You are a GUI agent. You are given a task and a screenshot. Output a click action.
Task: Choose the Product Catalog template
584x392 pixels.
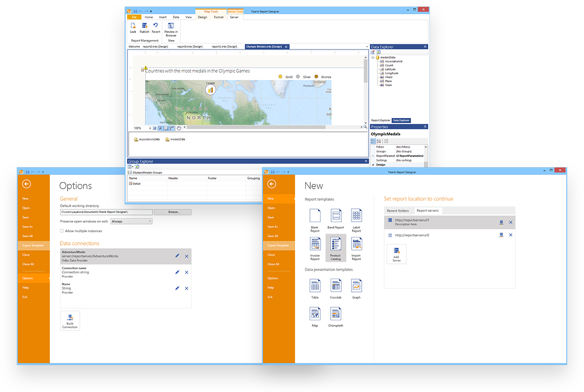pyautogui.click(x=336, y=248)
